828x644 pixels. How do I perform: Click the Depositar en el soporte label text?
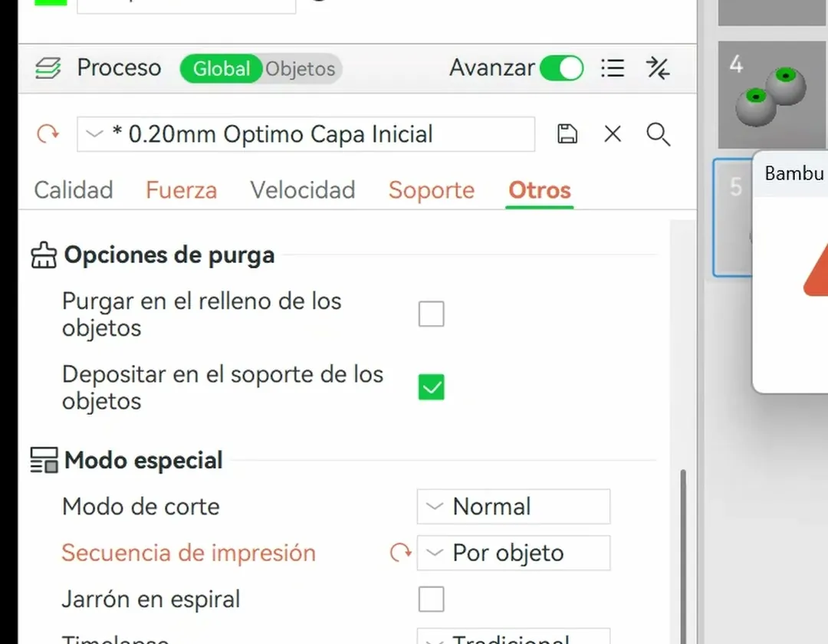(222, 387)
